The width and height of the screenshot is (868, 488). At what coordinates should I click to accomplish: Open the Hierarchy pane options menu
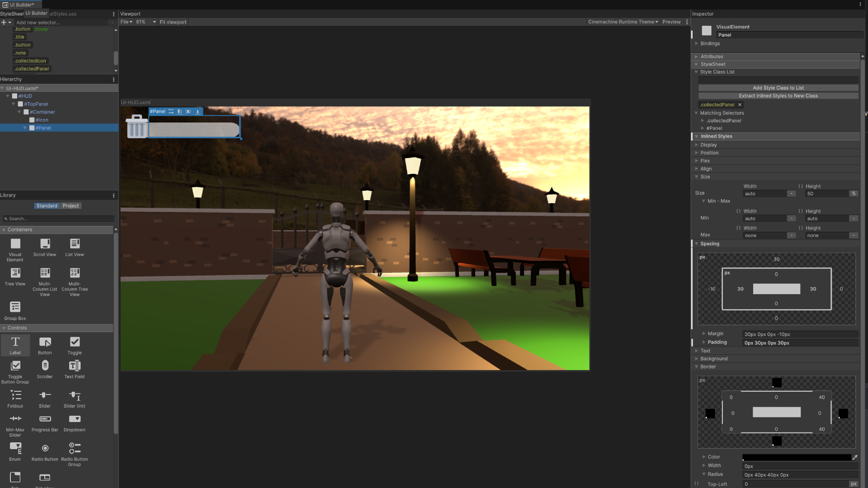113,80
